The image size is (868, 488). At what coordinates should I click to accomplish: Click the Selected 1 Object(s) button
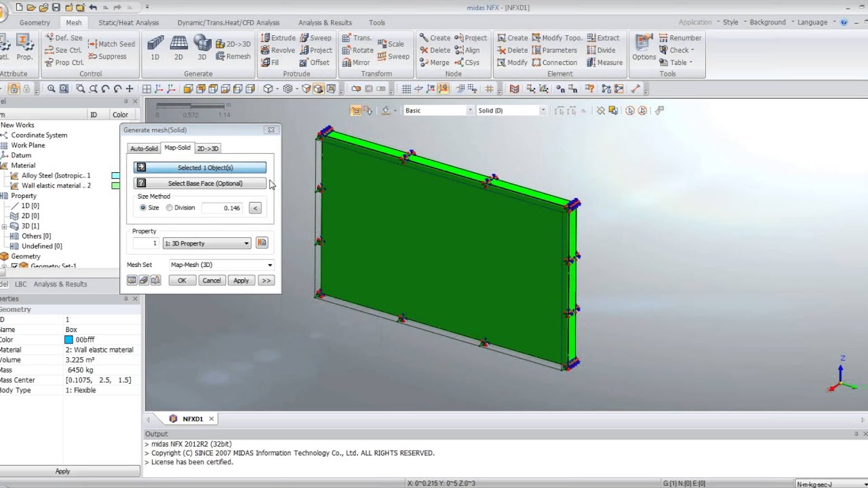coord(200,167)
